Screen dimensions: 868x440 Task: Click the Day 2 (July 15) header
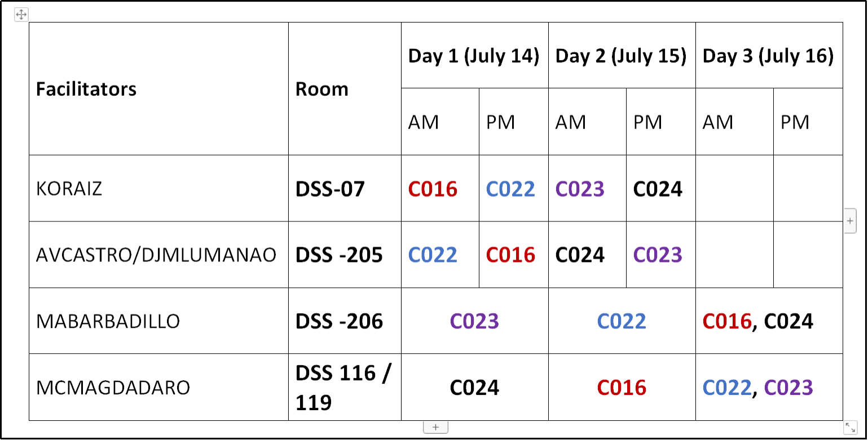pos(621,56)
